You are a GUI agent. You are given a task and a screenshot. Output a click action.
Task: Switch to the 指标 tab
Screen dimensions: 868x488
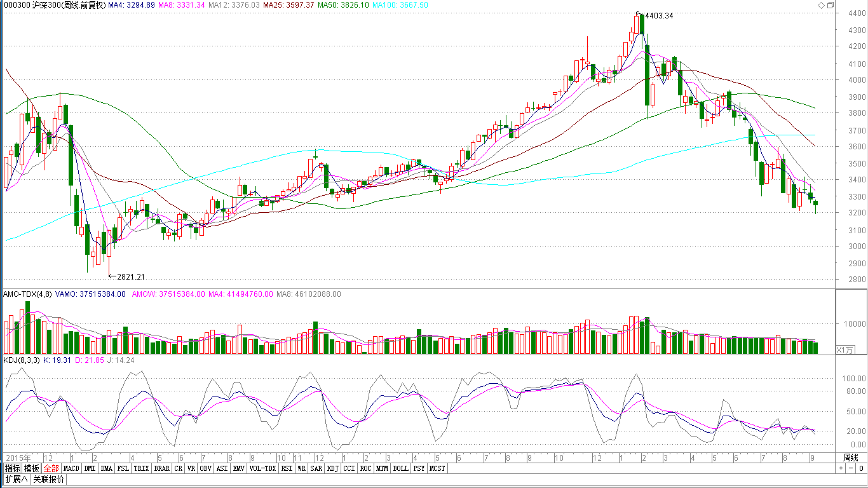point(12,468)
